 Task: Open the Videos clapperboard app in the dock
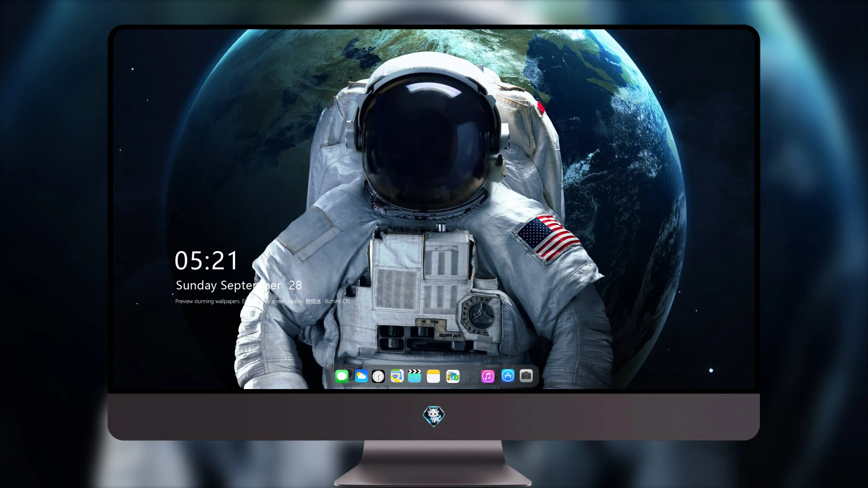pyautogui.click(x=415, y=376)
